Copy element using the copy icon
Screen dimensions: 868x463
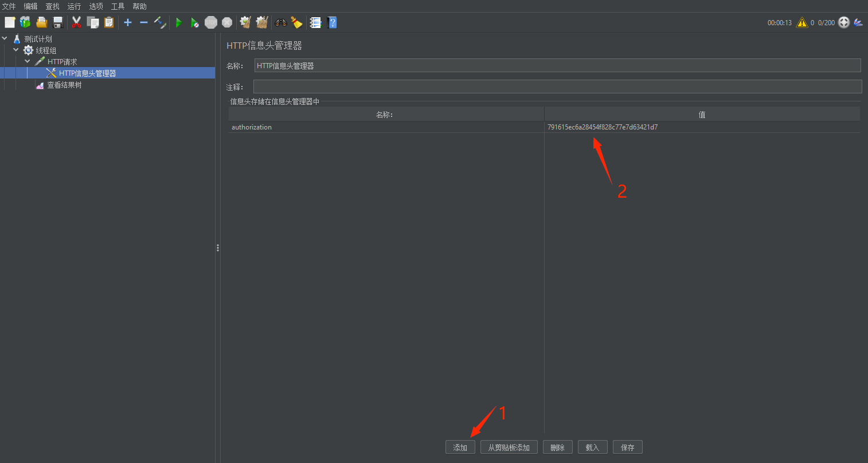(93, 22)
